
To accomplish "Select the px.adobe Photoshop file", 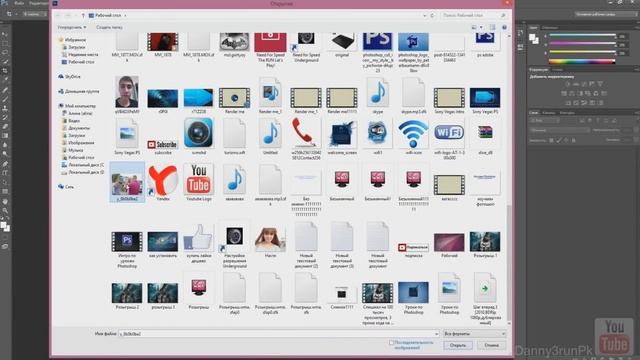I will tap(485, 44).
